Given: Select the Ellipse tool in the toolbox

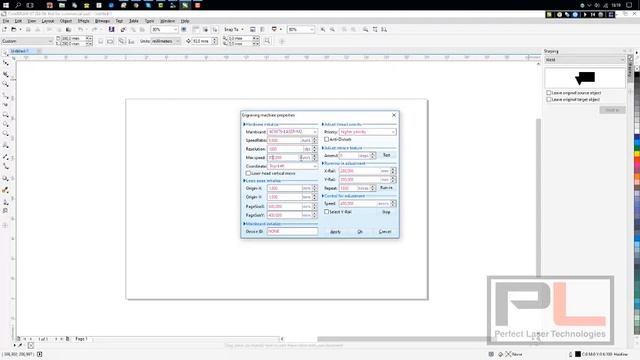Looking at the screenshot, I should tap(5, 124).
